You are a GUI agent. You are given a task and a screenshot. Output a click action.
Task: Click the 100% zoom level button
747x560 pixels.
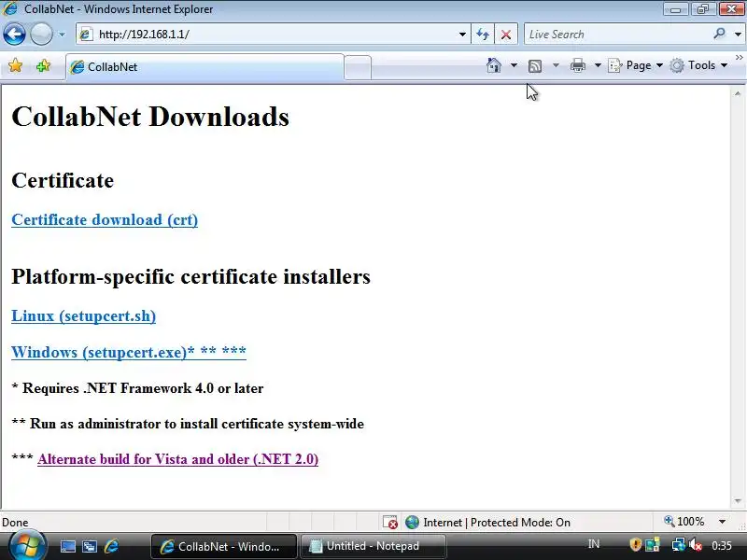pyautogui.click(x=684, y=522)
